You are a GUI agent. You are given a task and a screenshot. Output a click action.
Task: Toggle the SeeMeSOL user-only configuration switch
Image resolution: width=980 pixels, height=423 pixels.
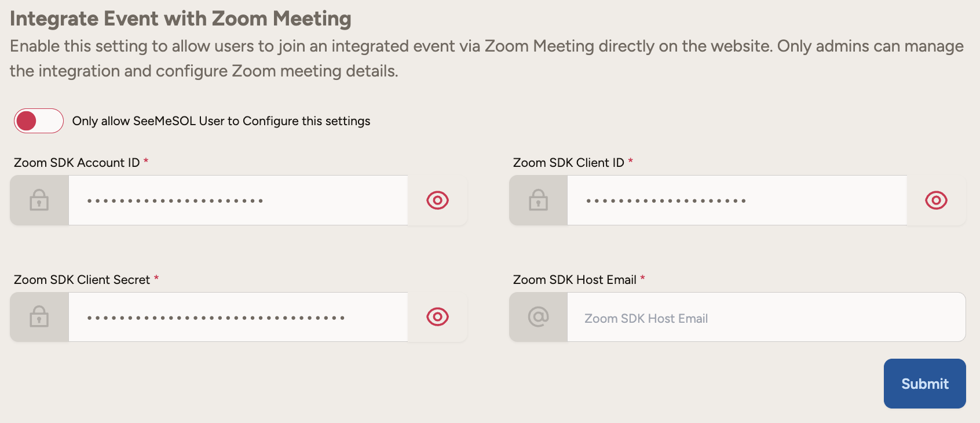pos(38,121)
